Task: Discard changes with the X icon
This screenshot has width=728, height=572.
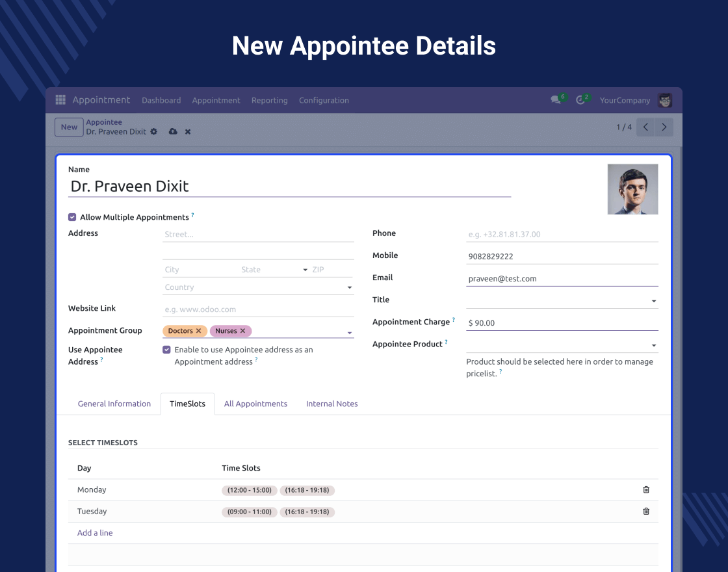Action: [x=188, y=131]
